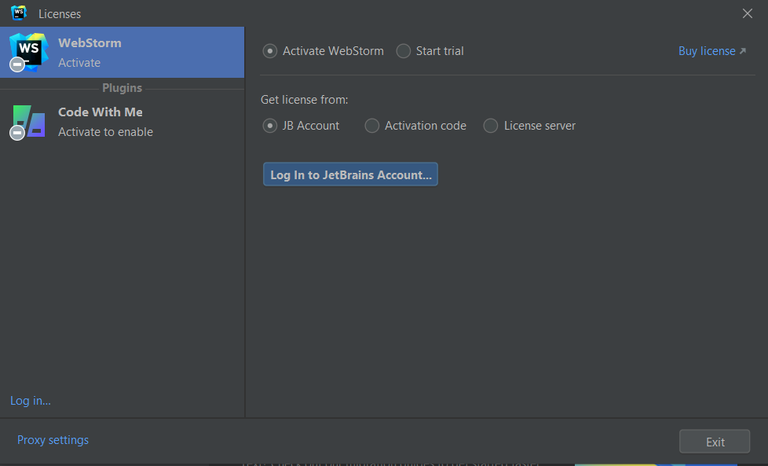Viewport: 768px width, 466px height.
Task: Click the external arrow beside Buy license
Action: [x=743, y=51]
